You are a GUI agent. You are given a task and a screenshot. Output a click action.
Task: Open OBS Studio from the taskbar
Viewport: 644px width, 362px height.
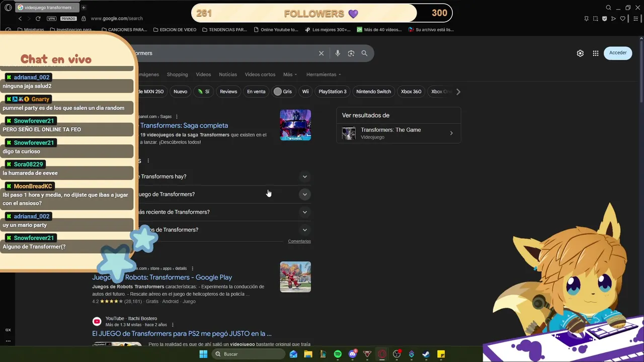tap(397, 354)
